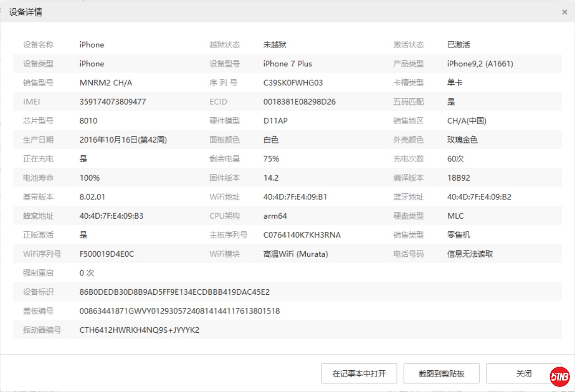Click the 主板序列号 field label
Viewport: 575px width, 392px height.
pos(228,235)
